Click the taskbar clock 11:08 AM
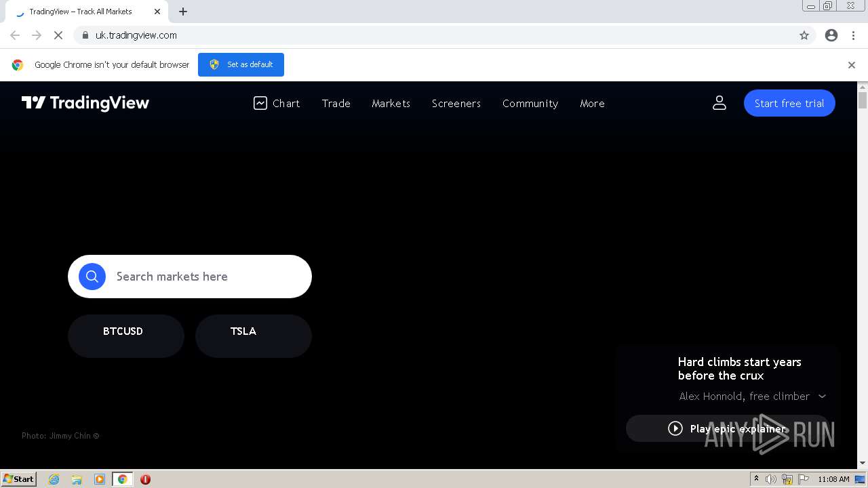 (x=833, y=479)
